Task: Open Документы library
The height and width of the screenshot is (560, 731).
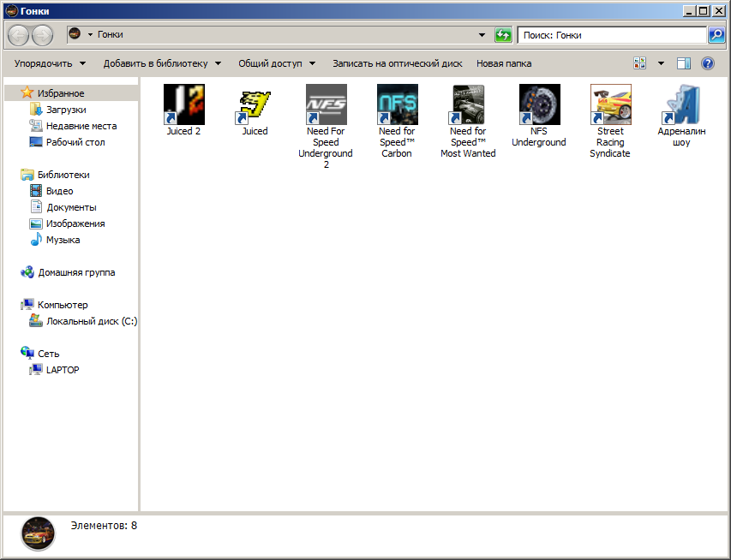Action: 71,207
